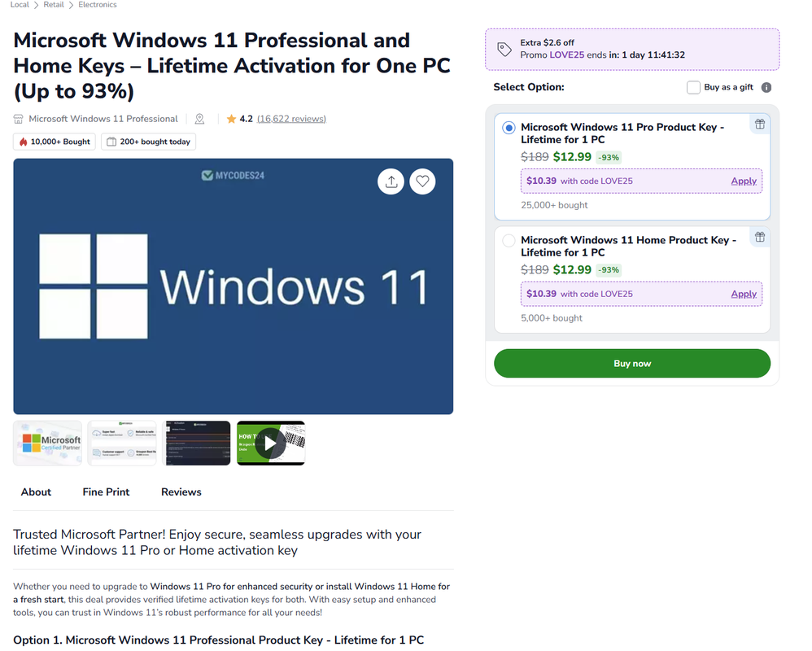The width and height of the screenshot is (812, 651).
Task: Click the share icon on the product image
Action: [x=391, y=181]
